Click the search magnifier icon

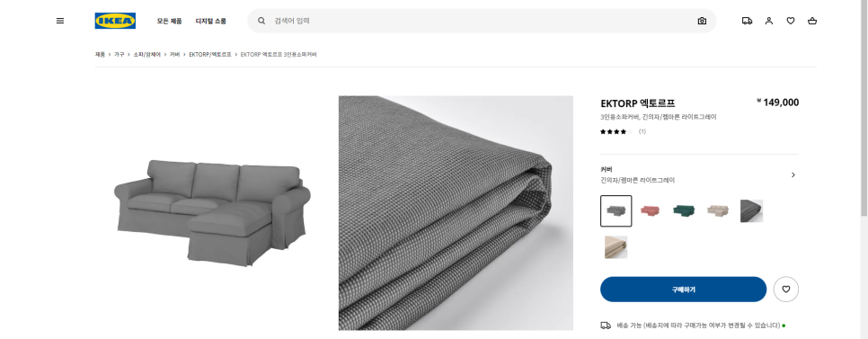tap(261, 21)
